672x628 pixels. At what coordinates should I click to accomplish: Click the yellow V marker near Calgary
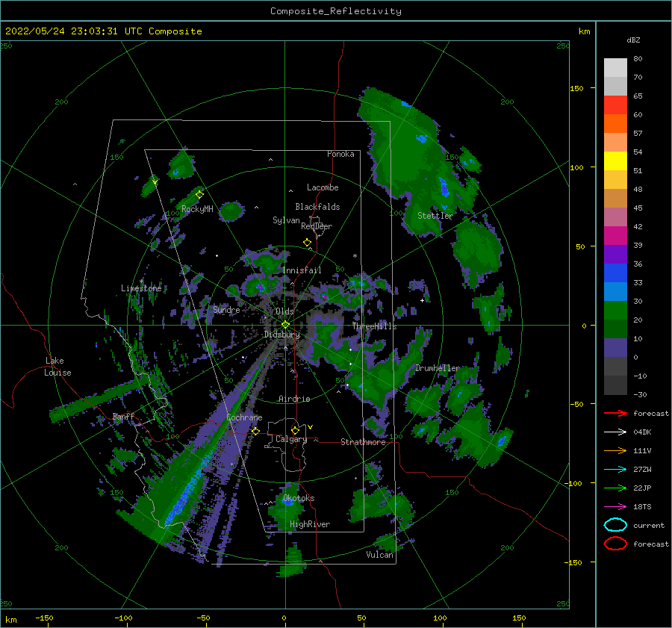(x=310, y=427)
